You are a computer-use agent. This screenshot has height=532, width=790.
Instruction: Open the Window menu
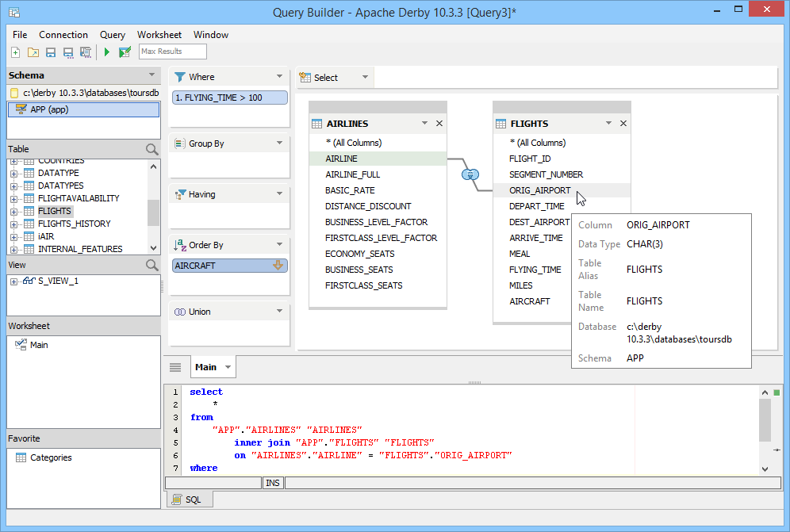pyautogui.click(x=211, y=35)
